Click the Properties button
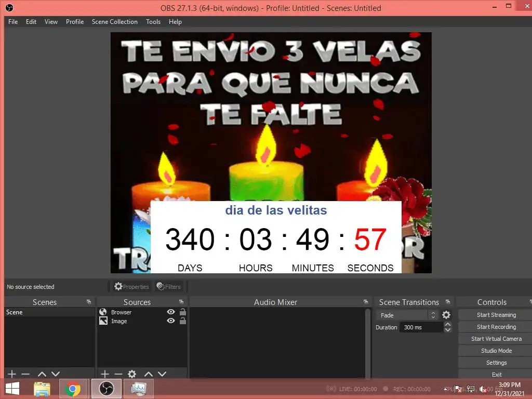532x399 pixels. (x=131, y=287)
